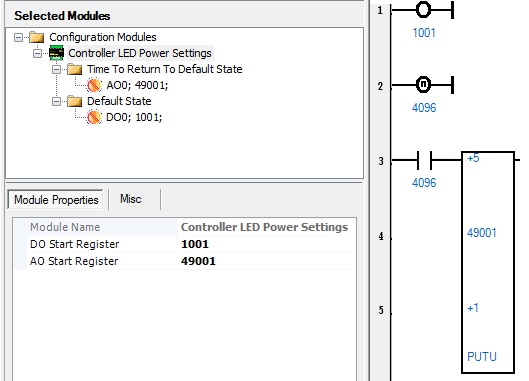Select Controller LED Power Settings tree item
The width and height of the screenshot is (529, 381).
point(140,53)
